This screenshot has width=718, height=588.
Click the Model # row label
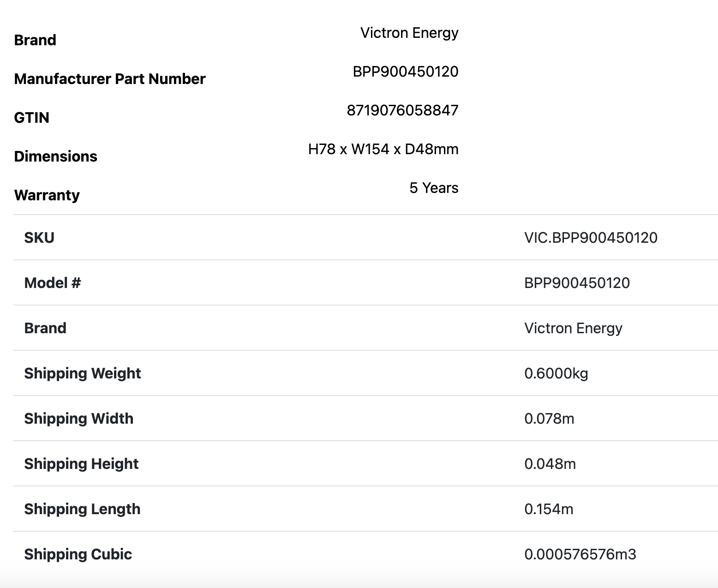tap(52, 283)
